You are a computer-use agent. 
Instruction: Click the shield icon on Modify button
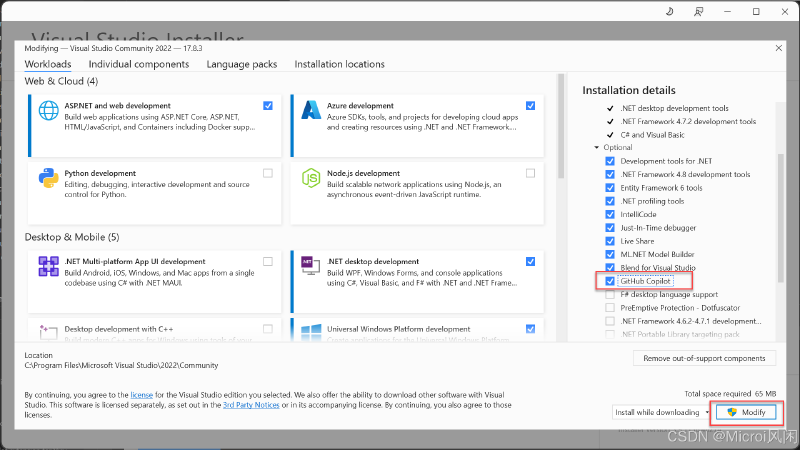732,412
